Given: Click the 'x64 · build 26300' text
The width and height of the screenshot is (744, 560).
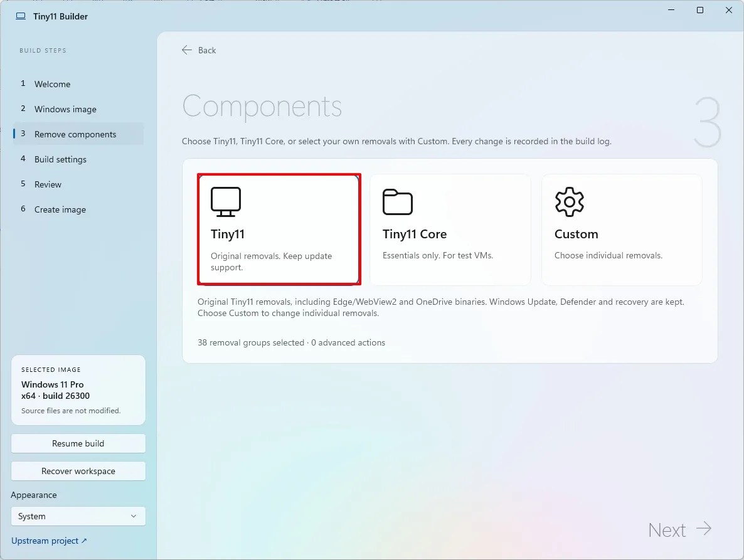Looking at the screenshot, I should coord(55,396).
